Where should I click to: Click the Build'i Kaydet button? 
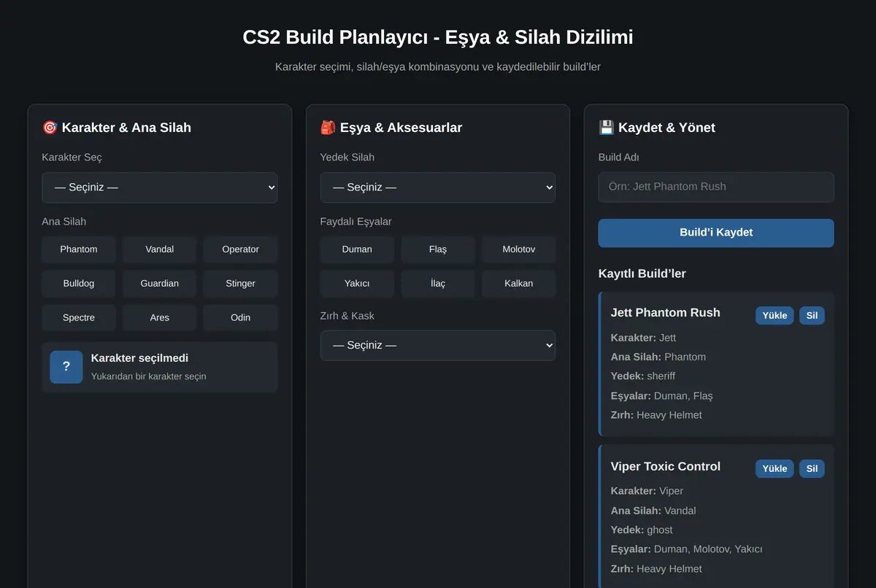point(716,233)
